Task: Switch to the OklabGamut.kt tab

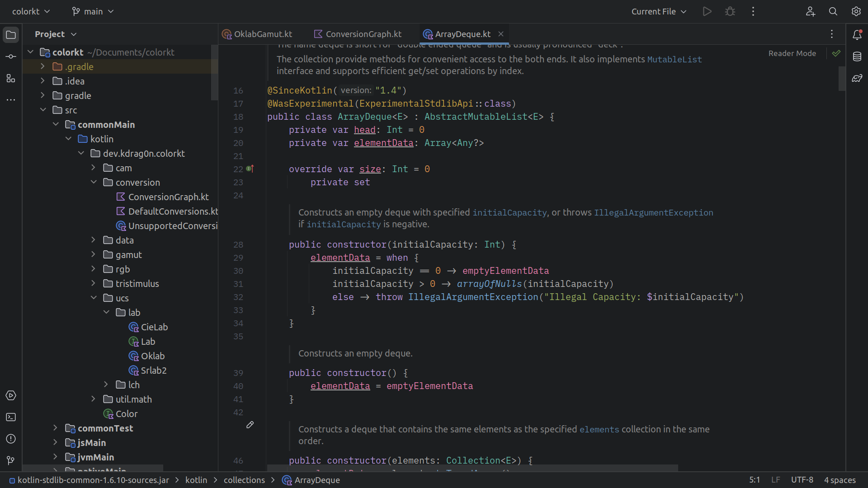Action: click(x=263, y=34)
